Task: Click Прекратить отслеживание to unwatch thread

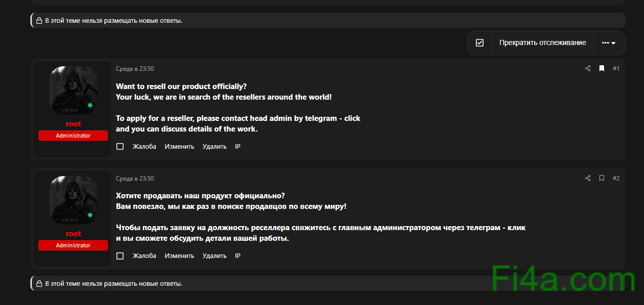Action: 542,43
